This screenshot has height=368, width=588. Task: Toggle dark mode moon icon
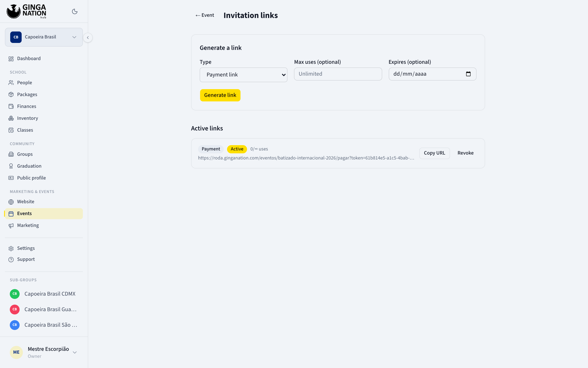pyautogui.click(x=75, y=11)
